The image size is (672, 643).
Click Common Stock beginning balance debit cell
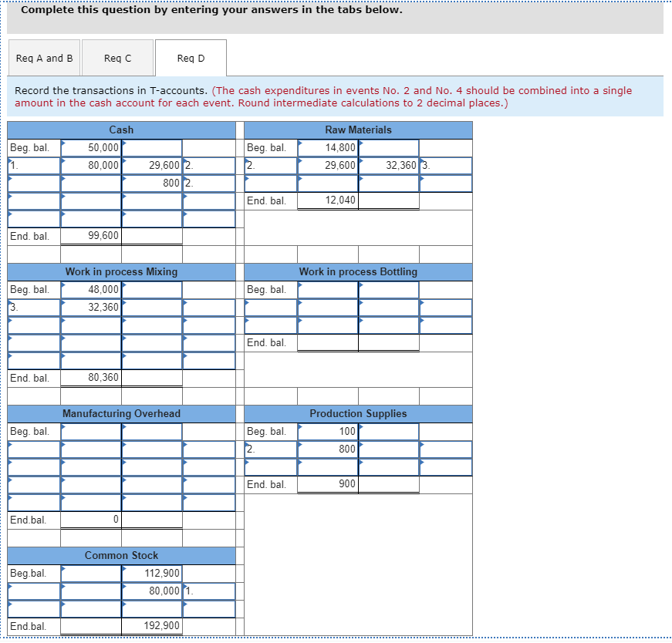pos(91,573)
